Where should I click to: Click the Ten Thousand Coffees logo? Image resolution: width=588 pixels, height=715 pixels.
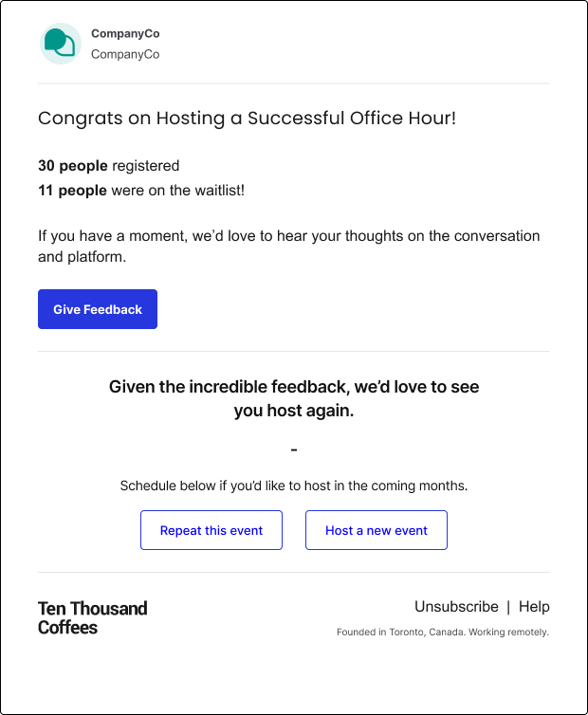93,618
